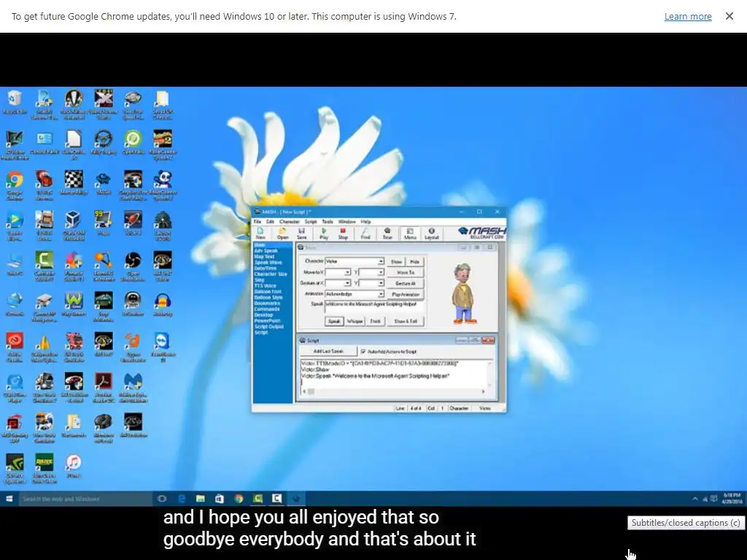Click the Recycle Bin desktop icon

click(15, 98)
